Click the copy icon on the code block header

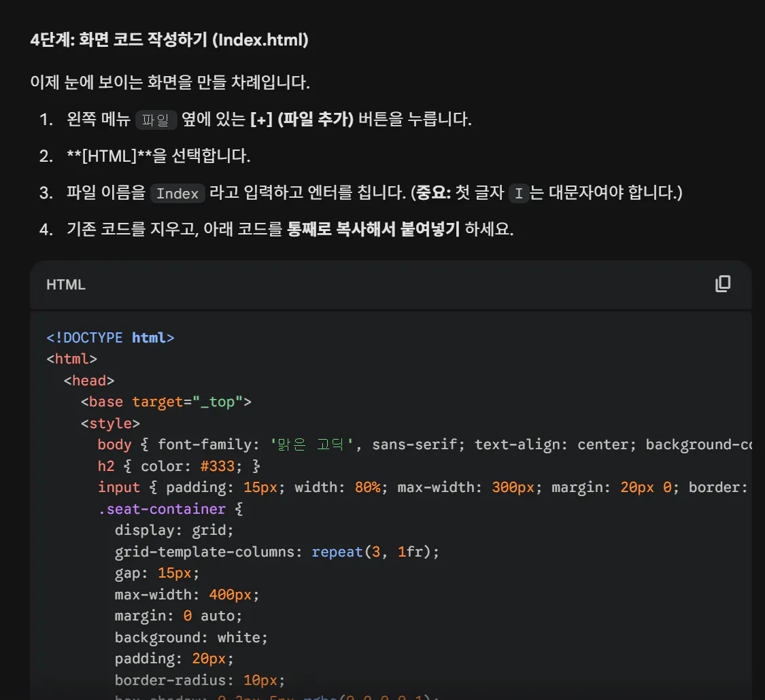pos(722,284)
